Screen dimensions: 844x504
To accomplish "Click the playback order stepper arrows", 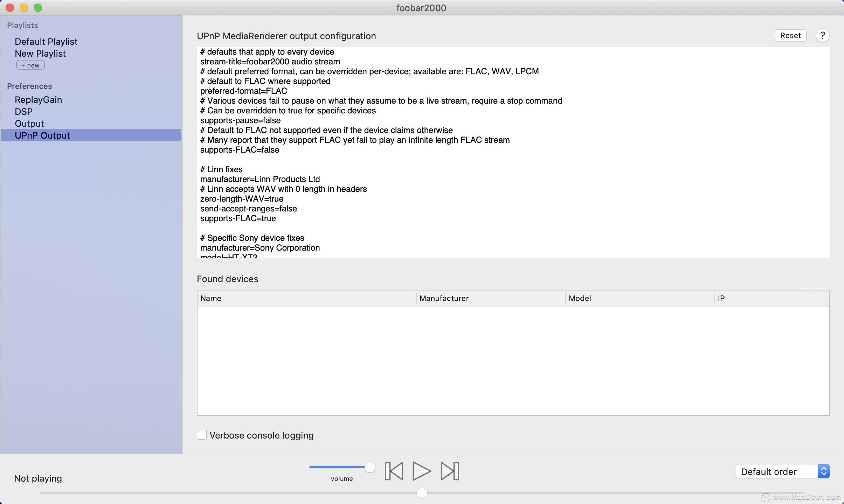I will (825, 471).
